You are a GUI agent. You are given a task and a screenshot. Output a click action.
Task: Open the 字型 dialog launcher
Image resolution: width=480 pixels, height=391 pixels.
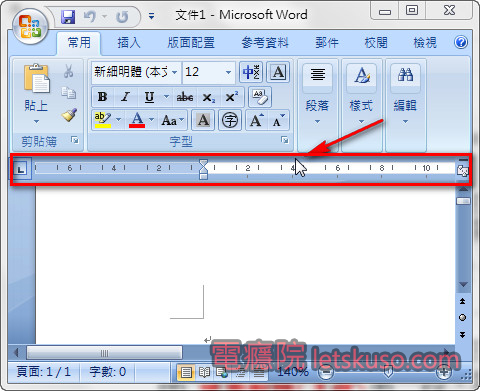[284, 140]
